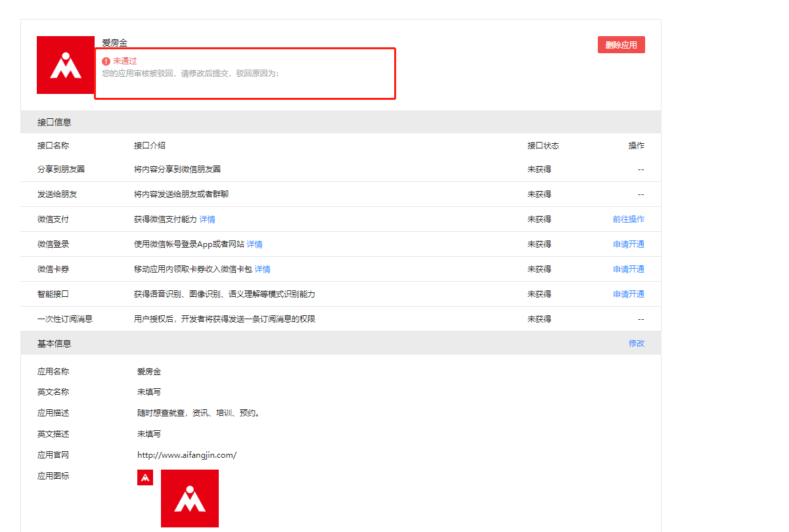This screenshot has width=789, height=532.
Task: Click description 将内容发送给朋友或者群聊
Action: click(x=181, y=194)
